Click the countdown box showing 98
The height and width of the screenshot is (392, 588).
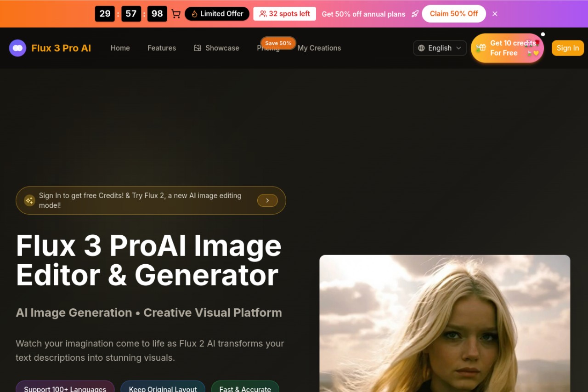157,14
